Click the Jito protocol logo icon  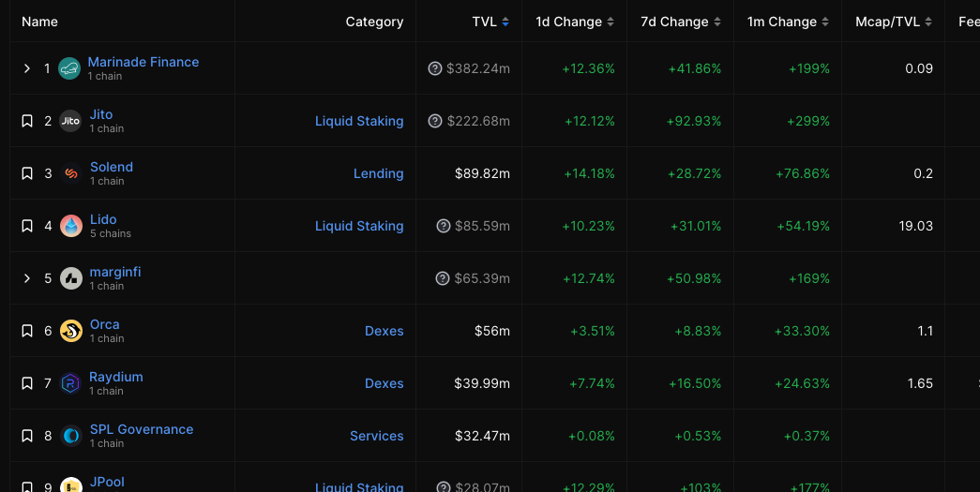[70, 121]
